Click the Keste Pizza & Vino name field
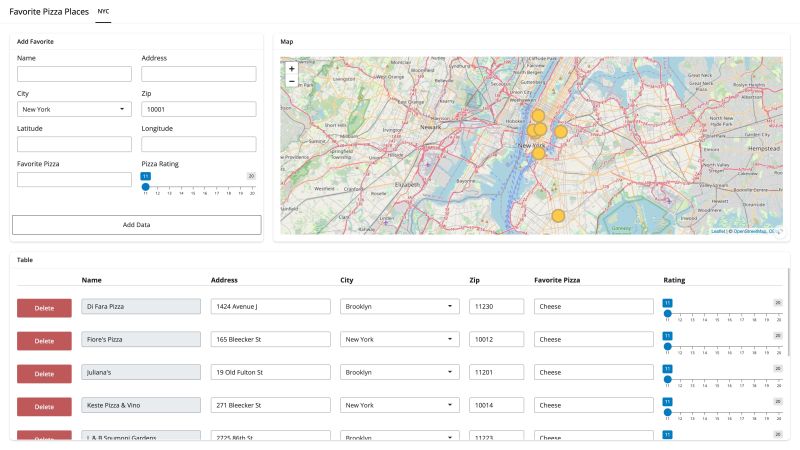This screenshot has height=450, width=800. coord(141,405)
